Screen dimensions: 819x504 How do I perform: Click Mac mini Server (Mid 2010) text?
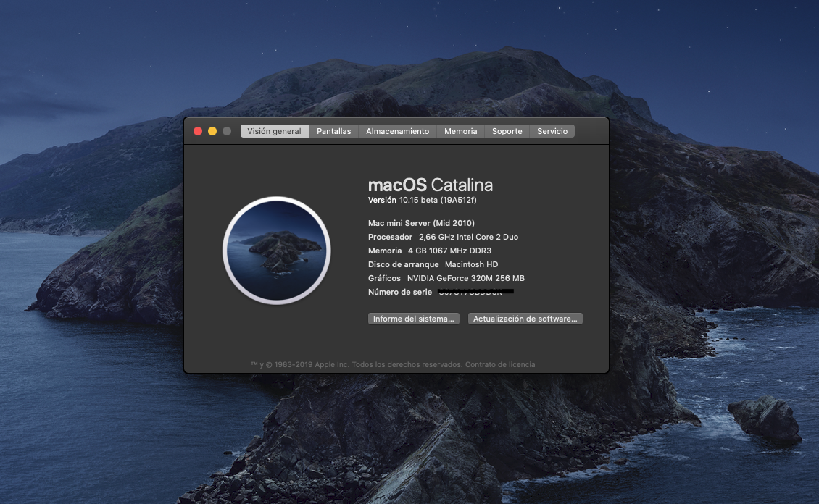point(421,223)
